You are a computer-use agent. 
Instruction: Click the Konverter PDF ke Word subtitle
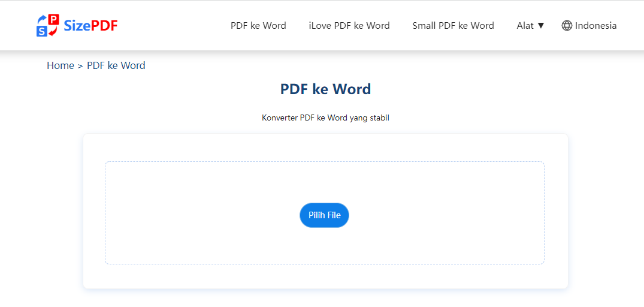pyautogui.click(x=325, y=118)
